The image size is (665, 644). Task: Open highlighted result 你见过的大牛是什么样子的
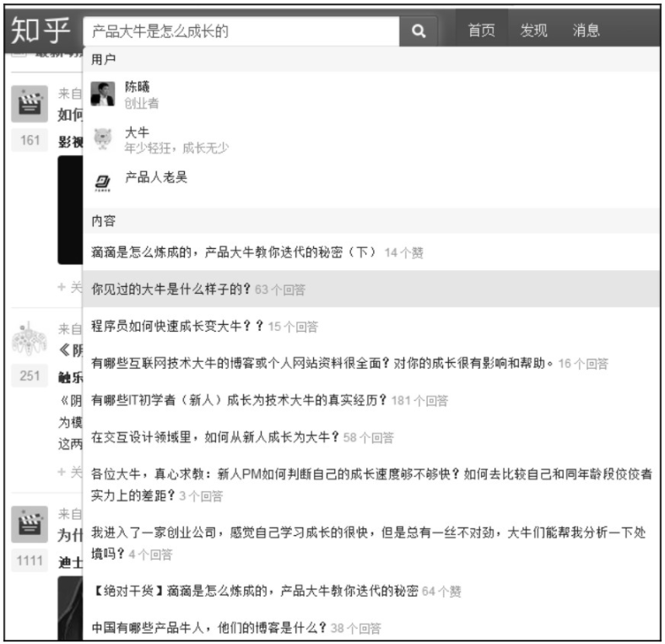(371, 289)
